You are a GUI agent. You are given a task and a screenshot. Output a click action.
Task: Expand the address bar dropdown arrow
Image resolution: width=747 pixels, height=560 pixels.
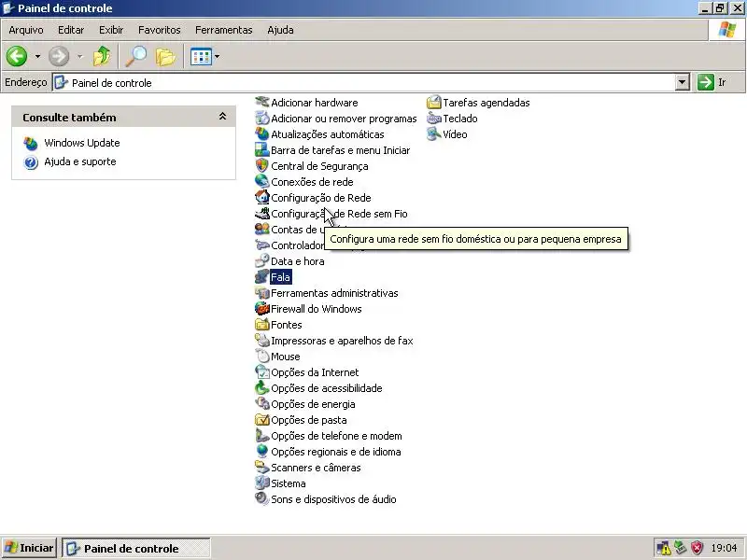pos(683,82)
